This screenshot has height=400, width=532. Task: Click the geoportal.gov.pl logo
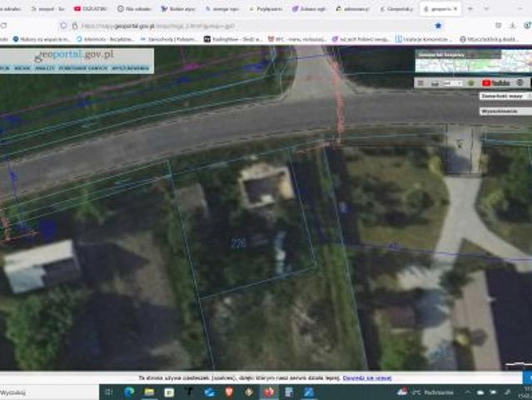(x=74, y=55)
